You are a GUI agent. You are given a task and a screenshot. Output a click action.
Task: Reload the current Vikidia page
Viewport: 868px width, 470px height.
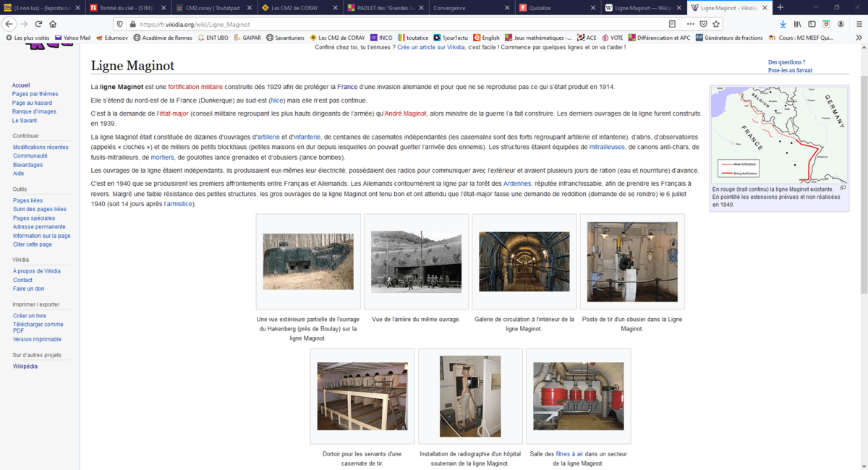click(x=38, y=24)
